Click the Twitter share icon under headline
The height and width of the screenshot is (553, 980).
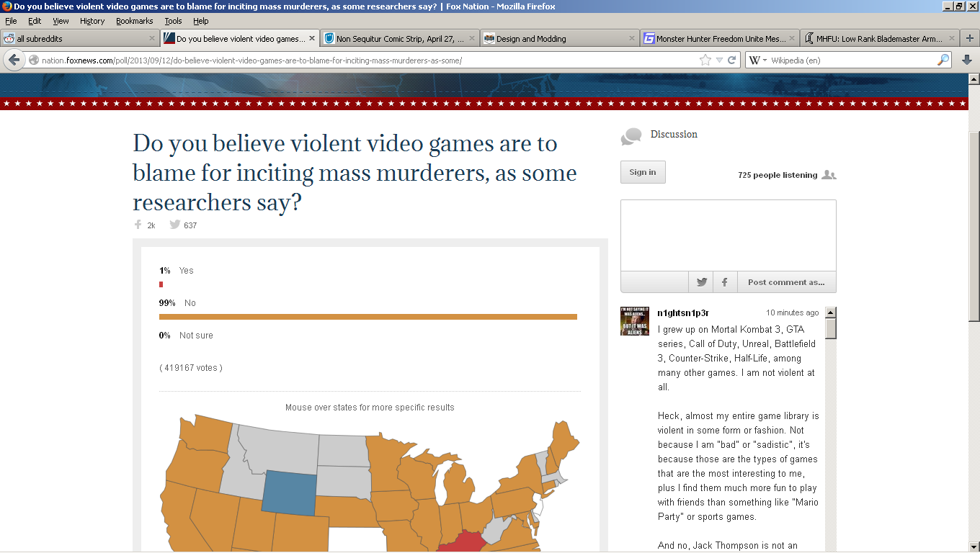(x=174, y=225)
